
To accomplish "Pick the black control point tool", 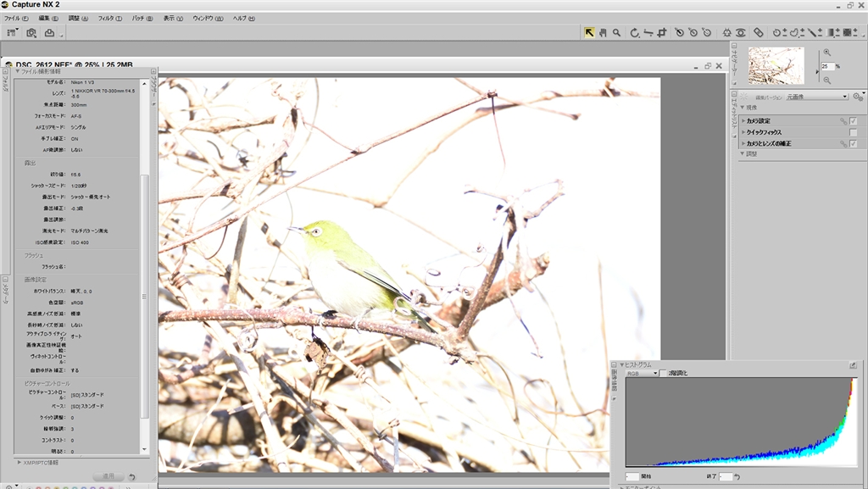I will click(x=679, y=33).
